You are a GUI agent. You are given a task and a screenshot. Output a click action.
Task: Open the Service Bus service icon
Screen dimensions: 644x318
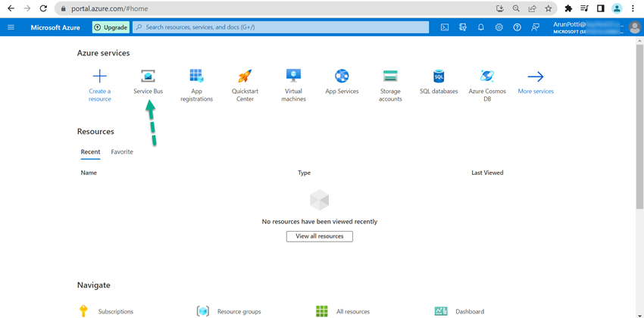click(148, 76)
